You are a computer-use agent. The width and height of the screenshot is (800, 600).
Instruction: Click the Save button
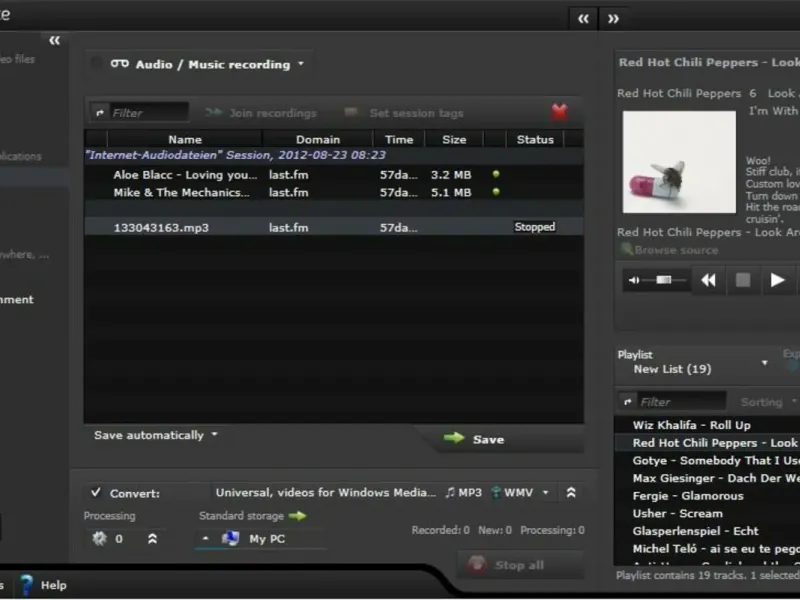505,439
